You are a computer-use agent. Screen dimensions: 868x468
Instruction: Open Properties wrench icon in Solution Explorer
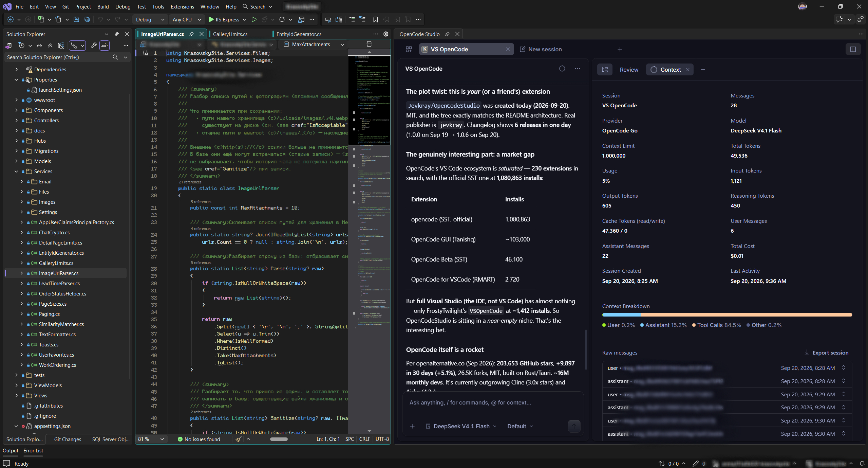pos(94,46)
